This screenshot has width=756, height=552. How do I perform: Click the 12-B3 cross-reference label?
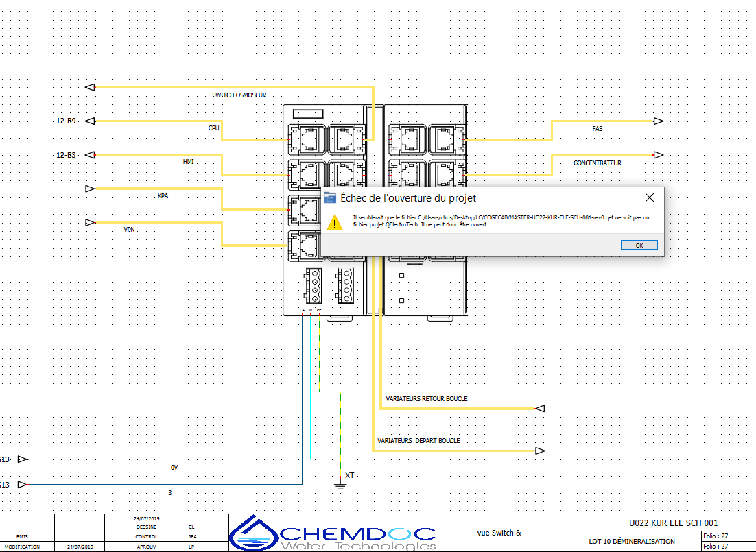click(x=66, y=155)
